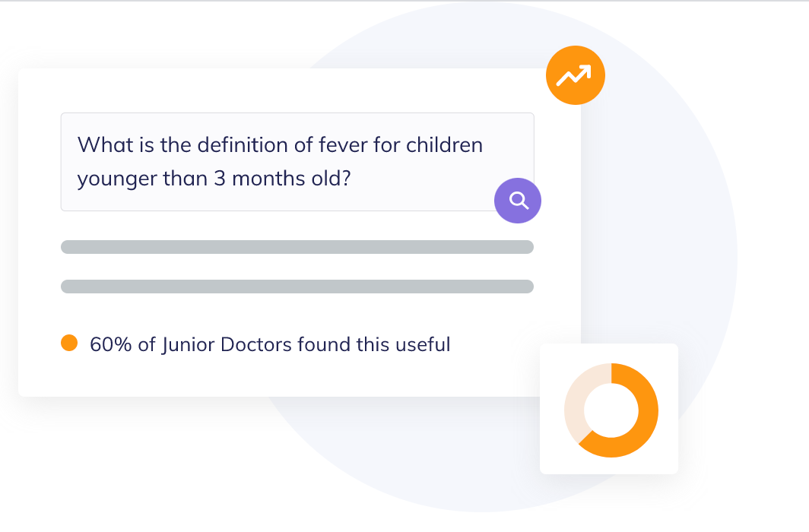Image resolution: width=809 pixels, height=532 pixels.
Task: Click the white arrow inside the orange circle
Action: [x=574, y=75]
